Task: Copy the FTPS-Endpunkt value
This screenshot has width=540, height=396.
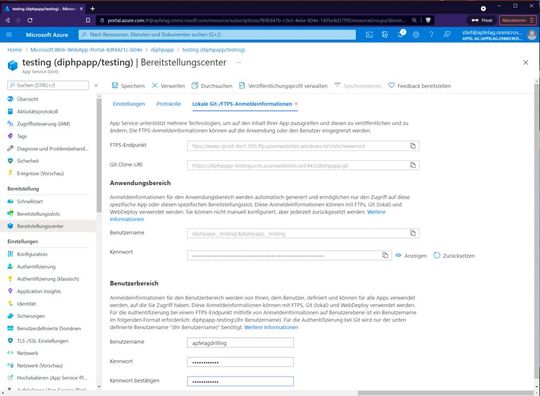Action: point(413,146)
